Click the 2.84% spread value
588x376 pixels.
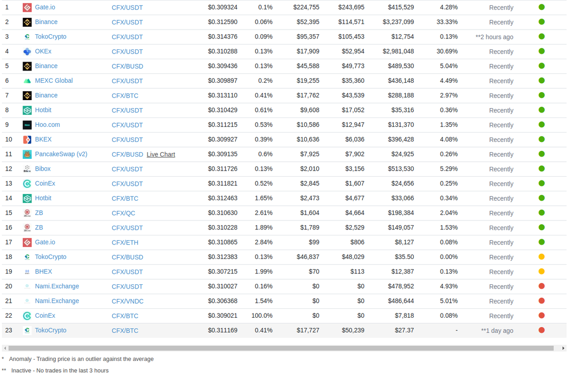pos(263,242)
